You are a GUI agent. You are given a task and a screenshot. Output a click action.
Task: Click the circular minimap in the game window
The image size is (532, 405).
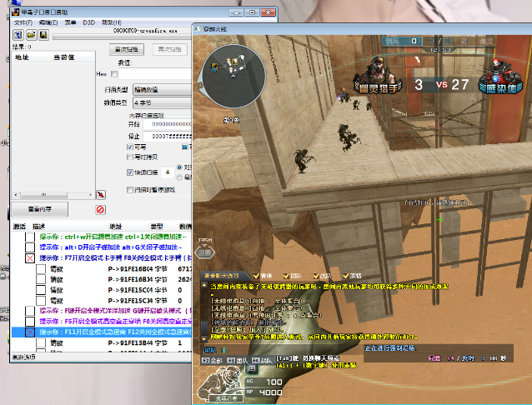click(233, 77)
